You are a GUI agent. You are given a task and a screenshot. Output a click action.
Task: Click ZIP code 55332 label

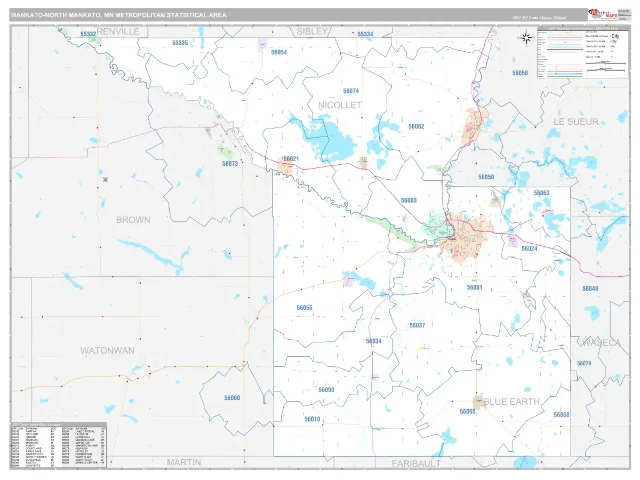(x=88, y=33)
